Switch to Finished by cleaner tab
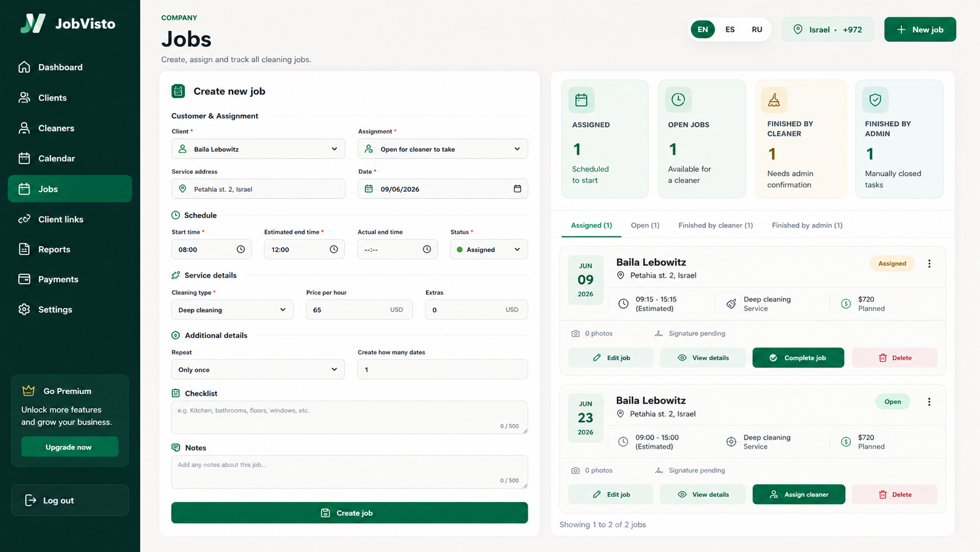This screenshot has height=552, width=980. pos(715,225)
